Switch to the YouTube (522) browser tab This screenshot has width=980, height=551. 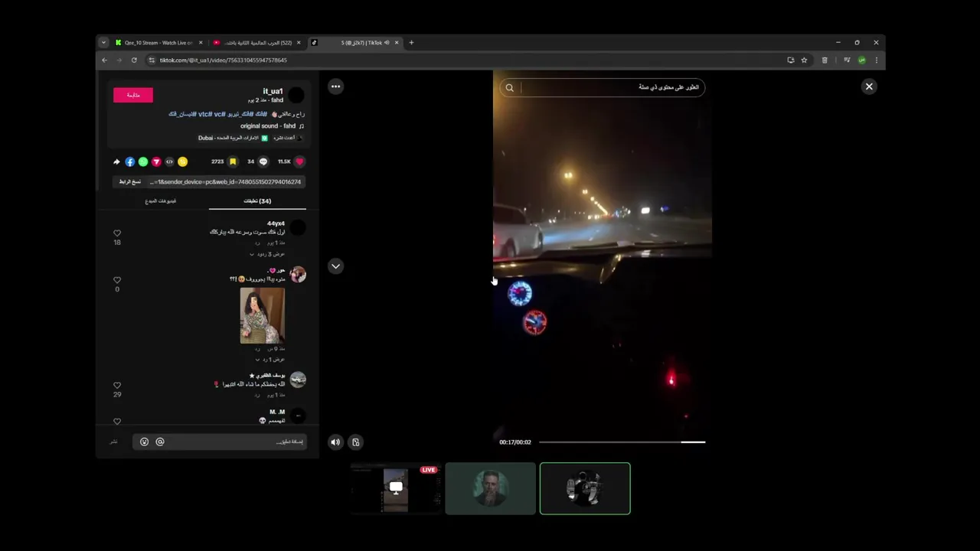(258, 43)
